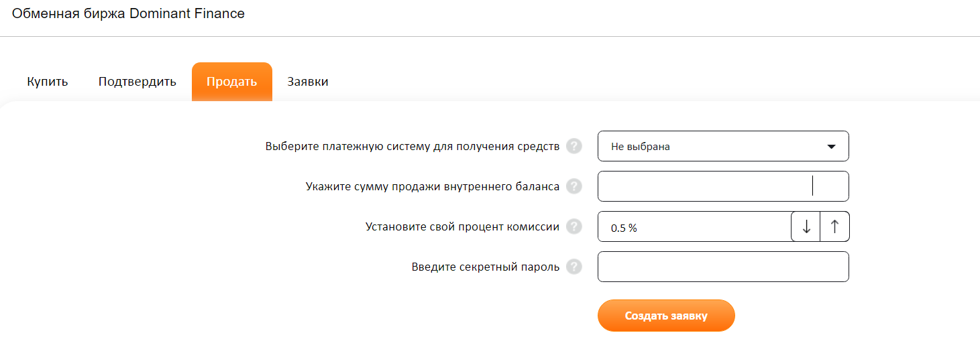Decrease commission percent with down arrow
Screen dimensions: 980x339
coord(806,226)
